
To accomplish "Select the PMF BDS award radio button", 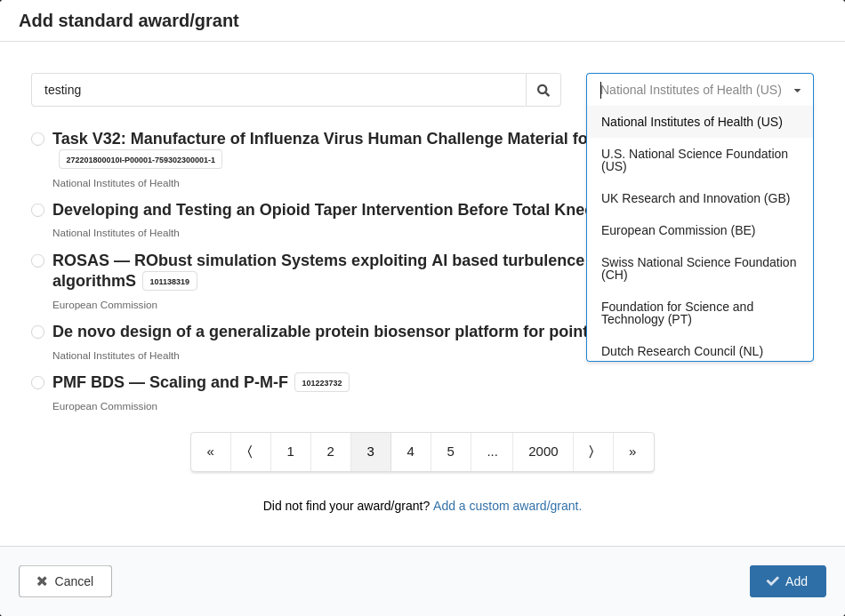I will click(37, 382).
